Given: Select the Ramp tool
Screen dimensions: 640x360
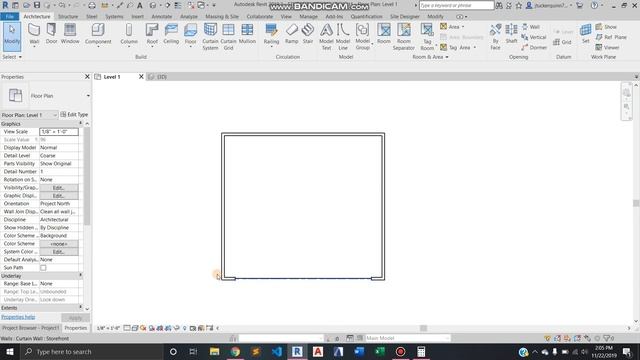Looking at the screenshot, I should tap(291, 34).
